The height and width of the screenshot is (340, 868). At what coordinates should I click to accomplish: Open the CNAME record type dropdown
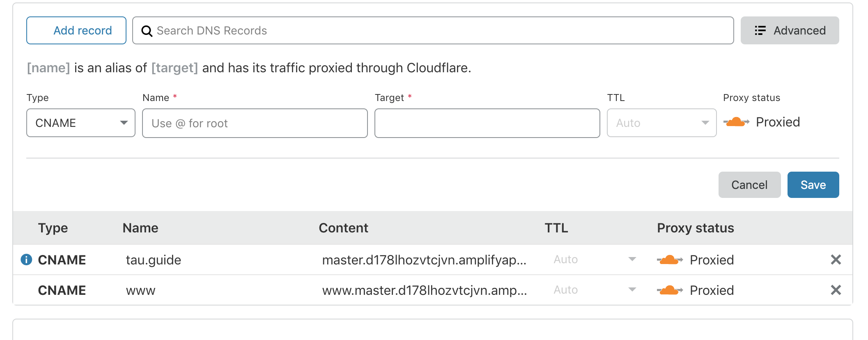click(81, 123)
